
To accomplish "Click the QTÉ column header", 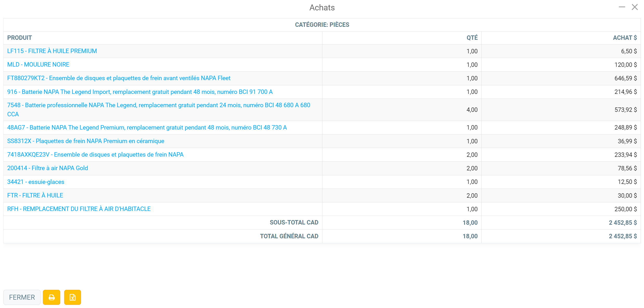I will (472, 38).
